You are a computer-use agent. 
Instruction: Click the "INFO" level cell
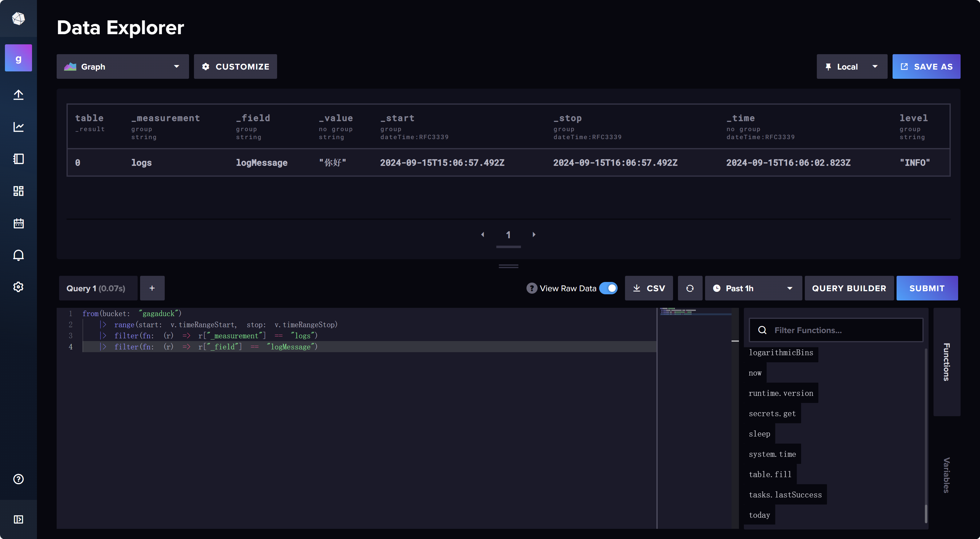point(914,163)
